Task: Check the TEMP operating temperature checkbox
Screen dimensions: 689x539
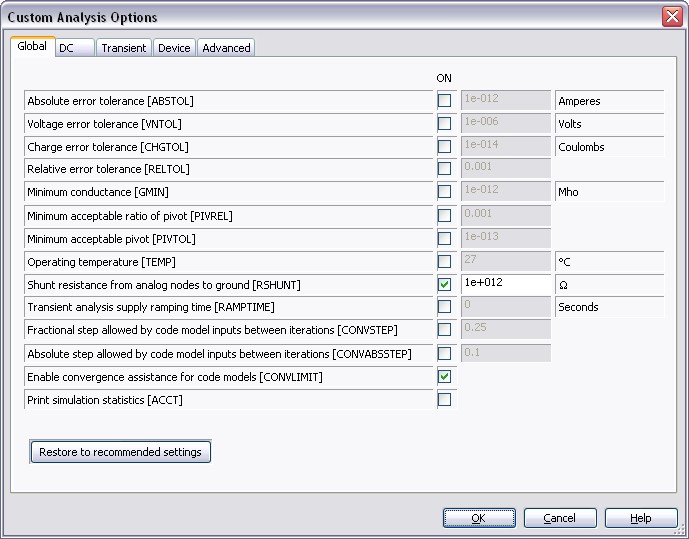Action: pyautogui.click(x=444, y=261)
